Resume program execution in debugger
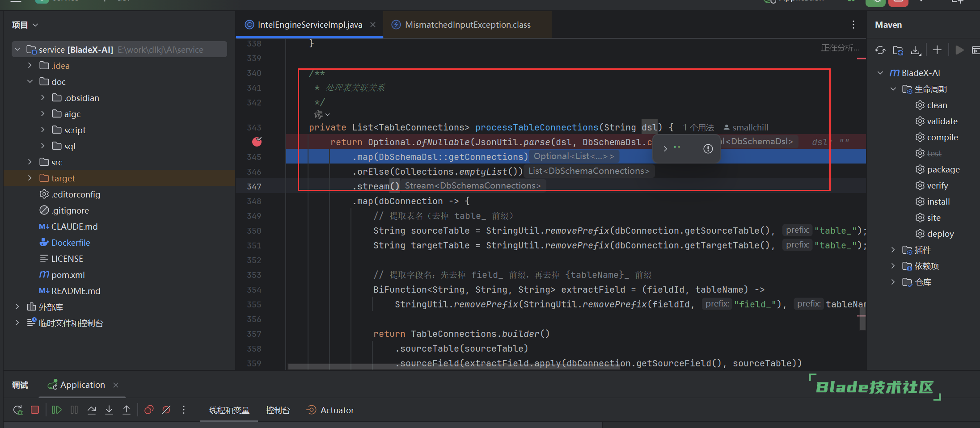 point(56,410)
